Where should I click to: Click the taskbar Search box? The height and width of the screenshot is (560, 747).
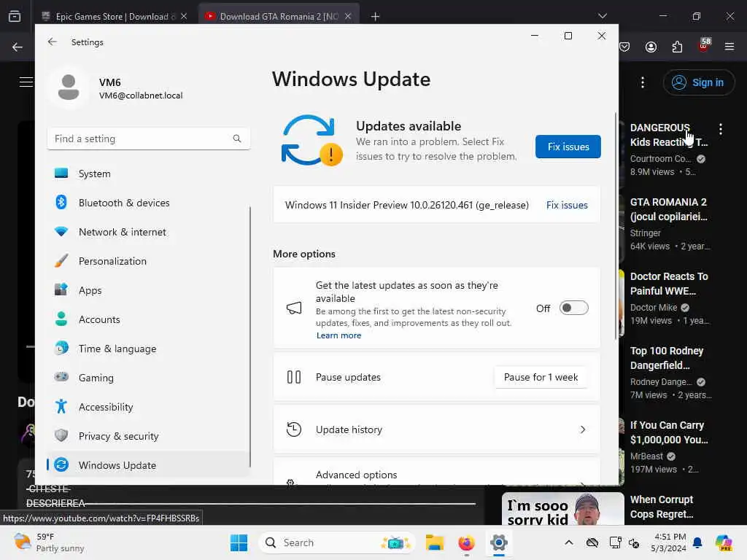pyautogui.click(x=336, y=542)
